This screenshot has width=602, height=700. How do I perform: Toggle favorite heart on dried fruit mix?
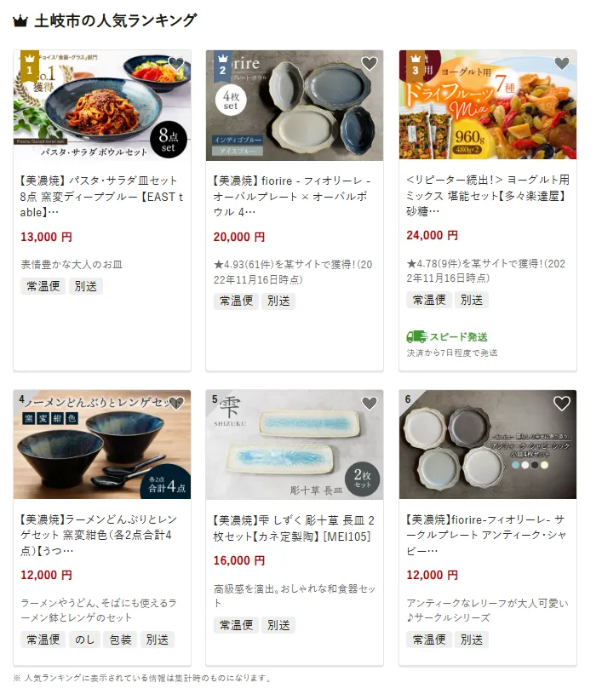(562, 64)
